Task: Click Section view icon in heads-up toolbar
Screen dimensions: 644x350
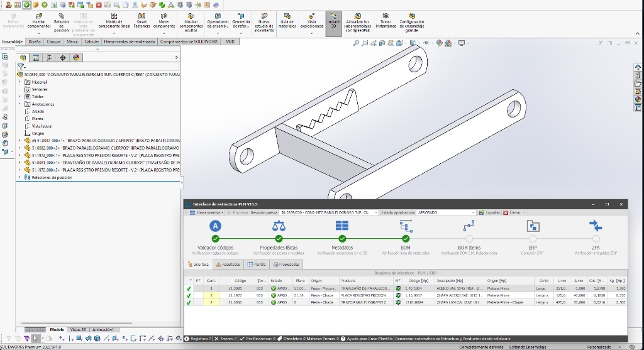Action: coord(382,43)
